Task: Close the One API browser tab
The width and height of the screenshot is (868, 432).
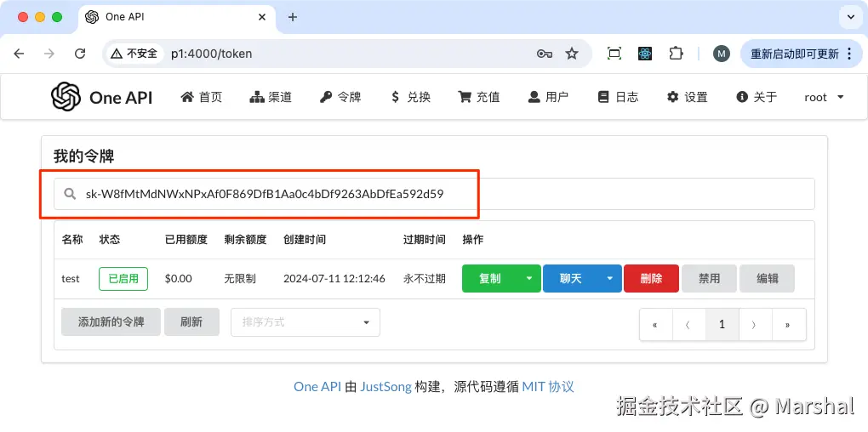Action: tap(264, 17)
